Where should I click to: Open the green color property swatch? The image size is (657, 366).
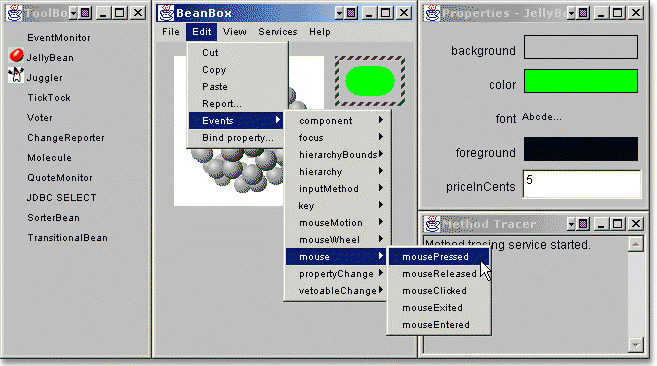tap(581, 81)
